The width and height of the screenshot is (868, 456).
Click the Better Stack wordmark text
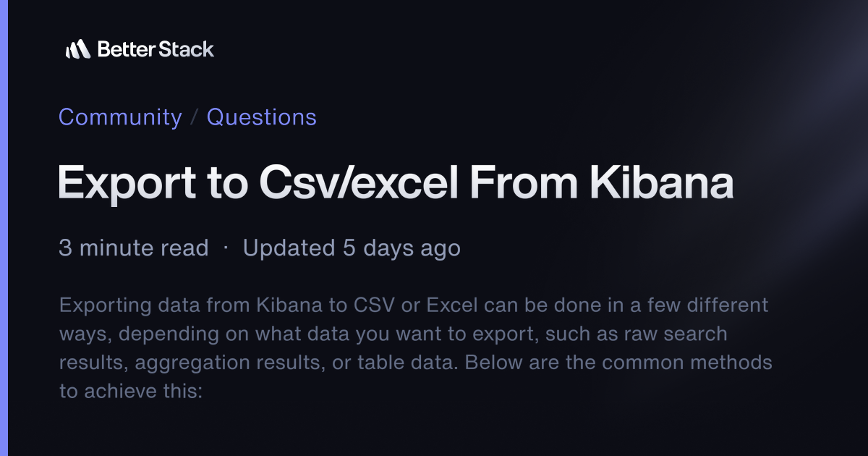156,49
